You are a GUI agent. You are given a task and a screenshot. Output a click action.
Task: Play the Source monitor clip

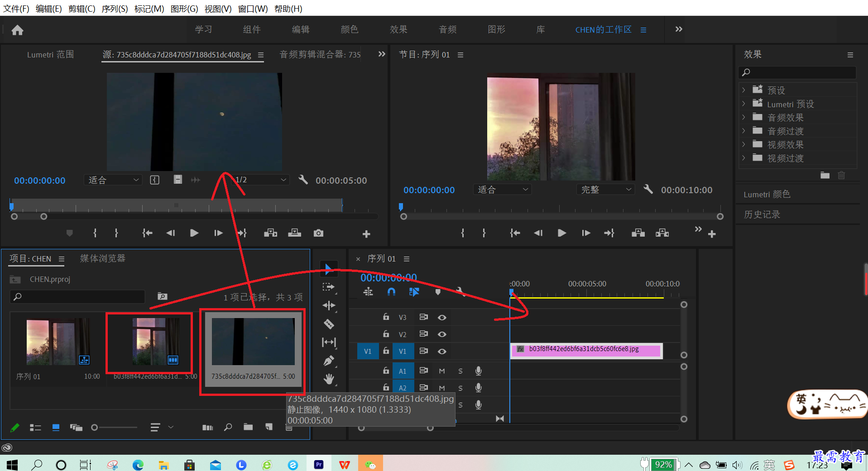pos(194,233)
